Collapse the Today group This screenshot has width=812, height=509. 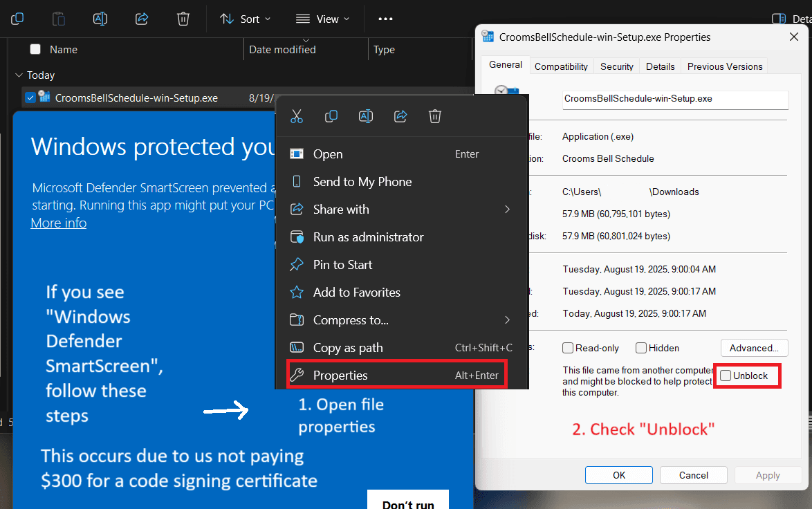tap(17, 75)
